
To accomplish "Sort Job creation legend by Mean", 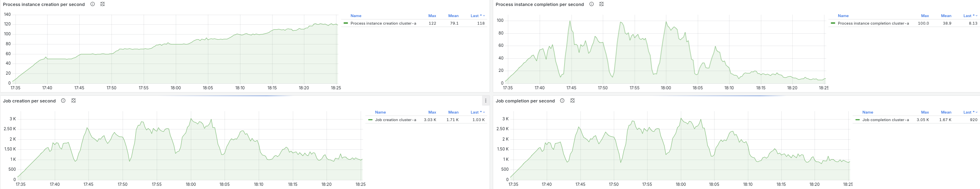I will [x=453, y=112].
